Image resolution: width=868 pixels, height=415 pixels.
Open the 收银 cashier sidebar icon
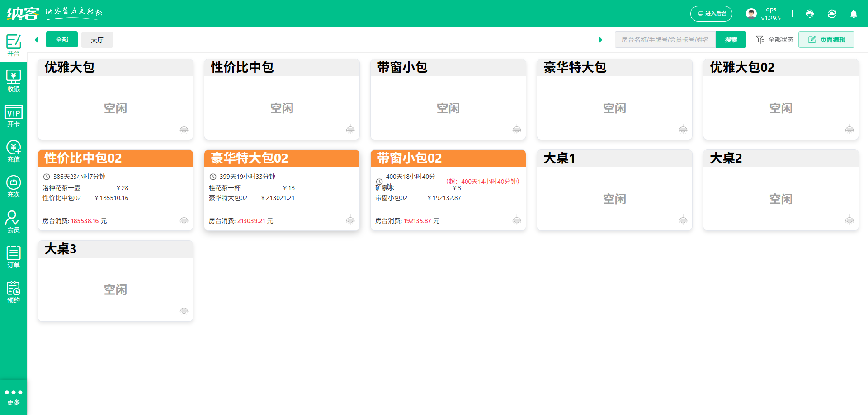pyautogui.click(x=14, y=81)
